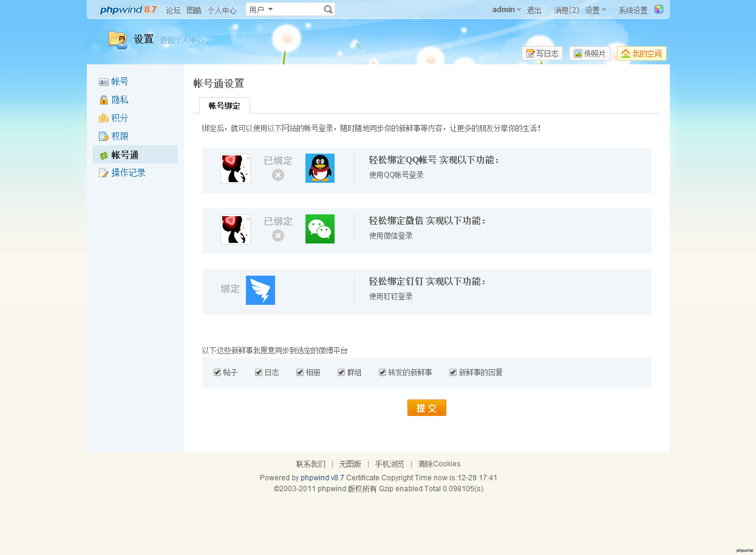
Task: Click the WeChat green icon
Action: 319,229
